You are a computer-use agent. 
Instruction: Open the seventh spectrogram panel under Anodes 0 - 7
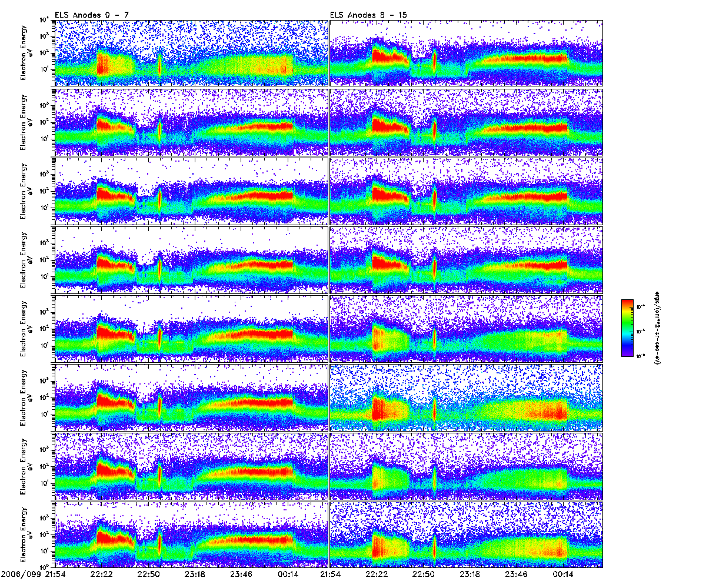191,466
